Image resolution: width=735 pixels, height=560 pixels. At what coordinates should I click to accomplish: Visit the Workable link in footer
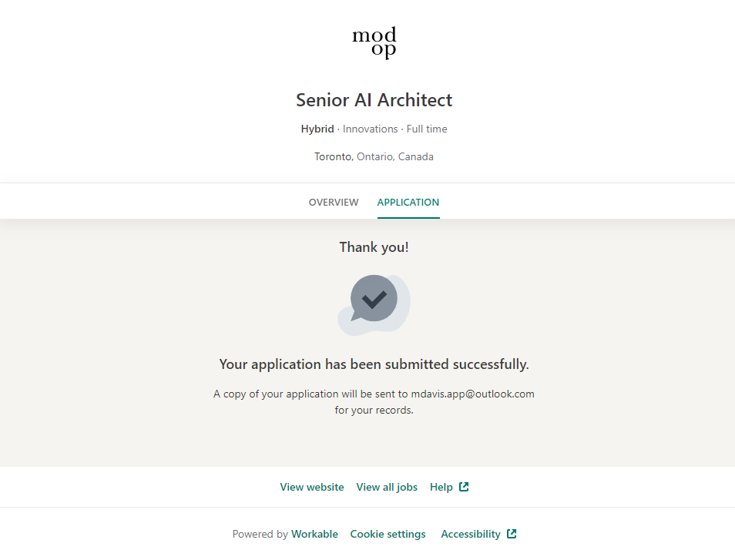pos(314,534)
